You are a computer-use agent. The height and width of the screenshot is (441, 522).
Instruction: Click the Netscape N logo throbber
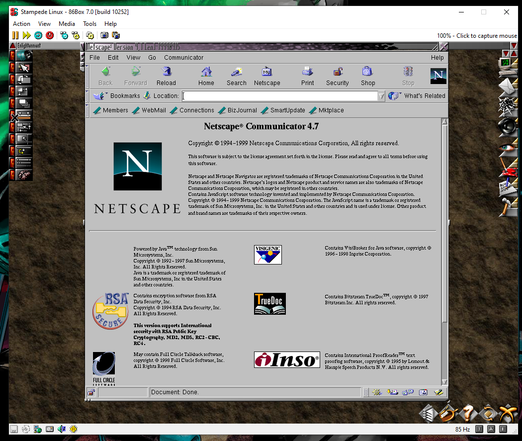coord(438,76)
